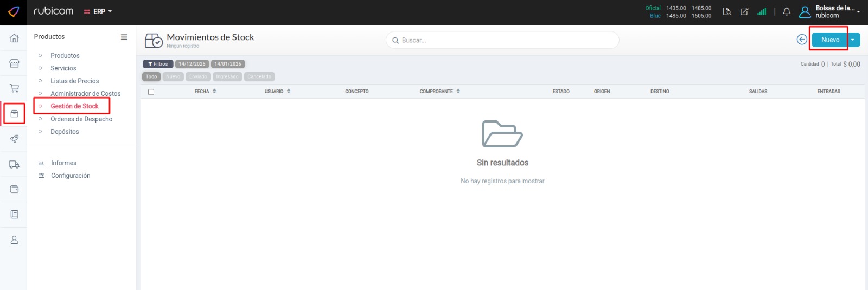This screenshot has height=290, width=868.
Task: Open the Filtros button
Action: [x=158, y=64]
